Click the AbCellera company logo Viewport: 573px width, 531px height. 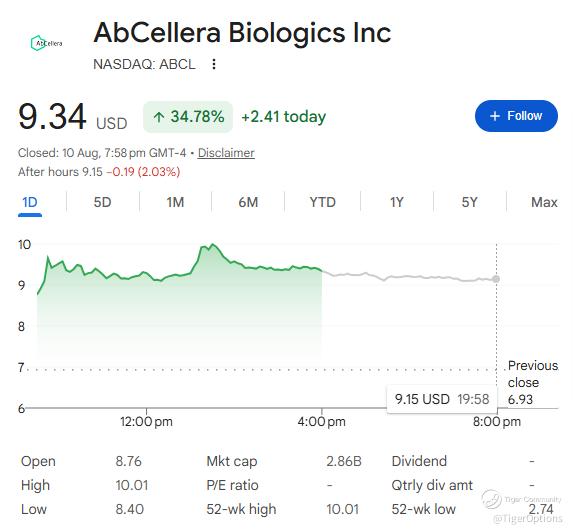(46, 43)
